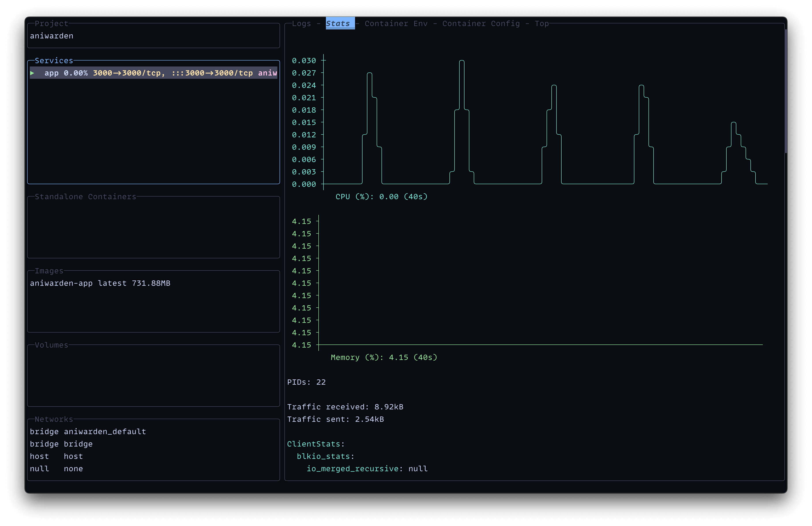Select network bridge aniwarden_default

[x=88, y=431]
